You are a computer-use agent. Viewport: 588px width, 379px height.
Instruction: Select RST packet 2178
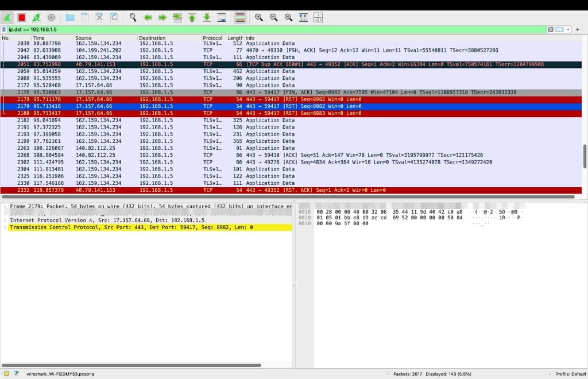pyautogui.click(x=291, y=99)
